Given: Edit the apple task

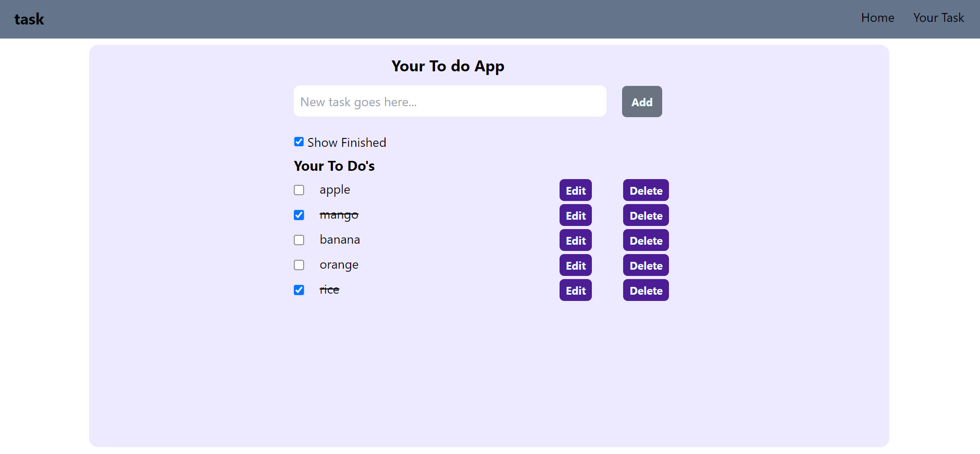Looking at the screenshot, I should (575, 191).
